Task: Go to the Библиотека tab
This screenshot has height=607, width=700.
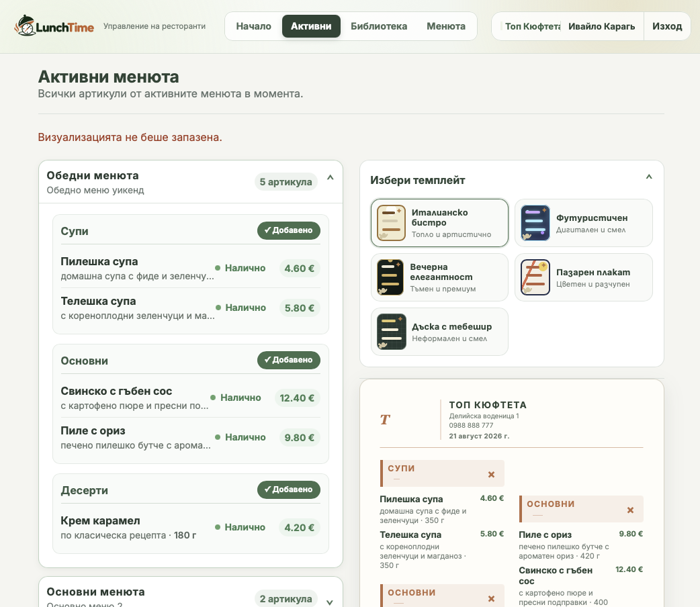Action: tap(379, 26)
